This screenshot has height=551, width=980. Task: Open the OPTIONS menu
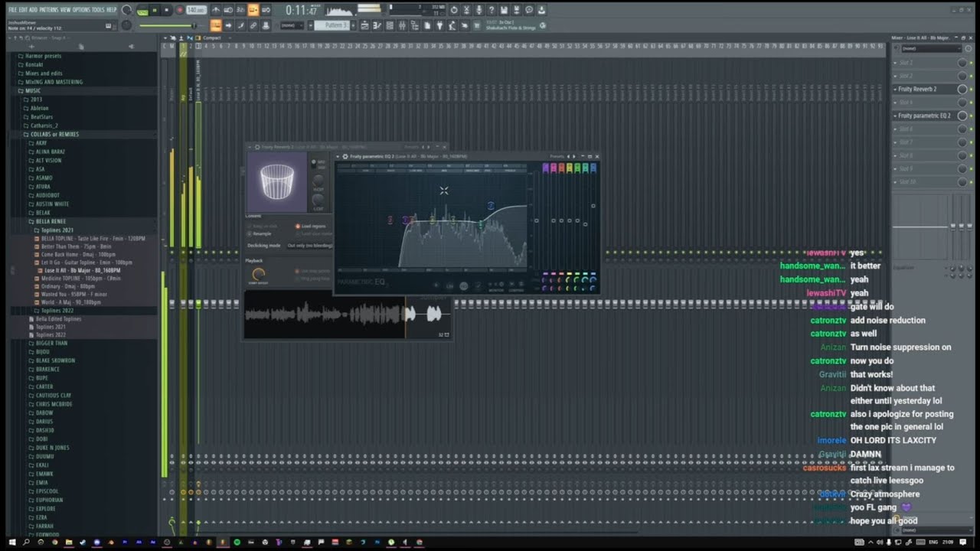click(81, 9)
